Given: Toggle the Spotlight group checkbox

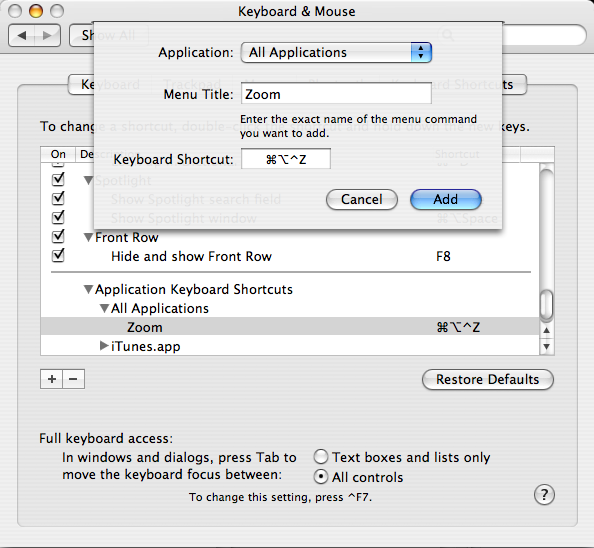Looking at the screenshot, I should (x=58, y=179).
